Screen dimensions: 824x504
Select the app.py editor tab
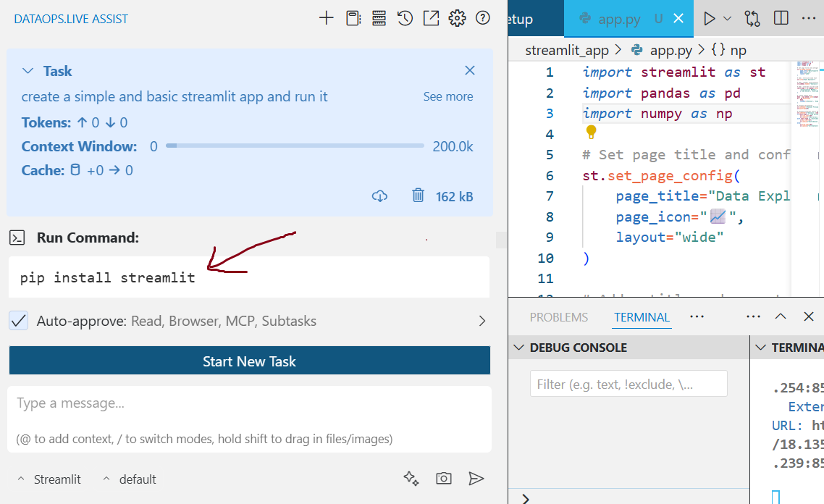(x=628, y=19)
